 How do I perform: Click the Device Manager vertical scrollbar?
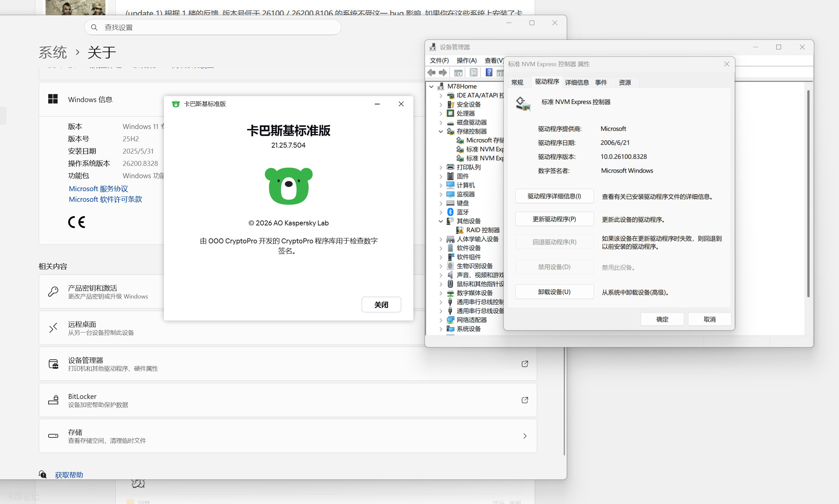[x=808, y=193]
